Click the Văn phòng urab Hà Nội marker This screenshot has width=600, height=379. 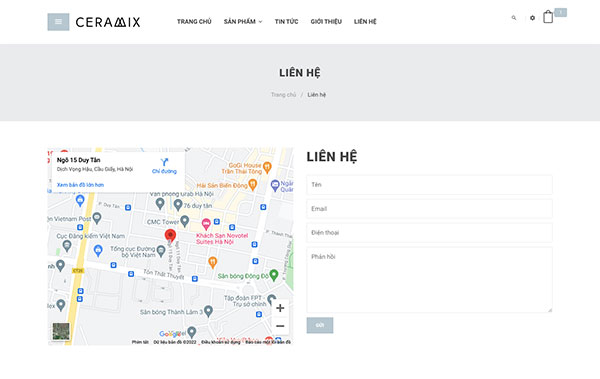(160, 204)
